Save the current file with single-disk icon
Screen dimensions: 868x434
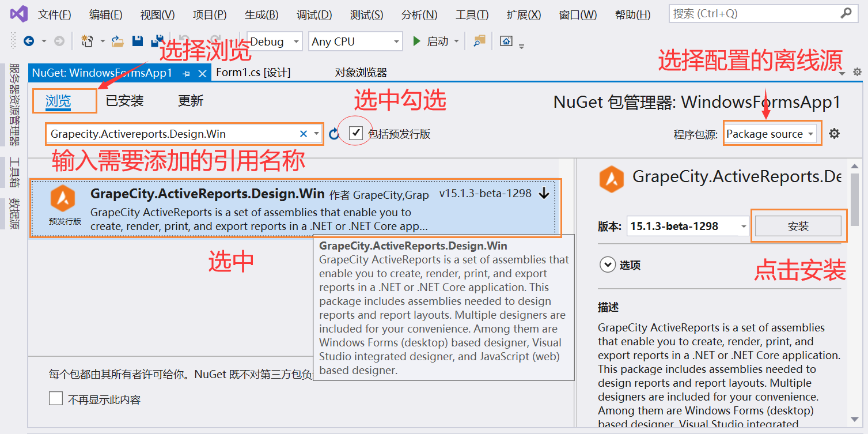138,41
